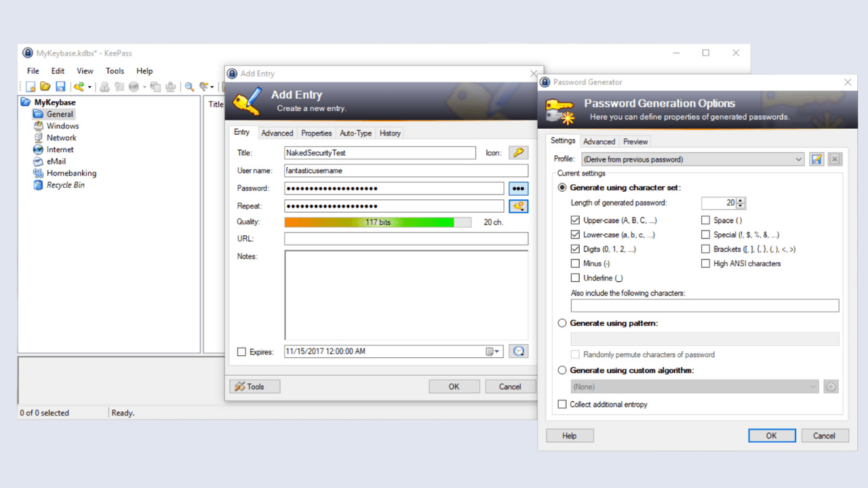Enable Special (!, $, %, &, ...) characters

[706, 235]
